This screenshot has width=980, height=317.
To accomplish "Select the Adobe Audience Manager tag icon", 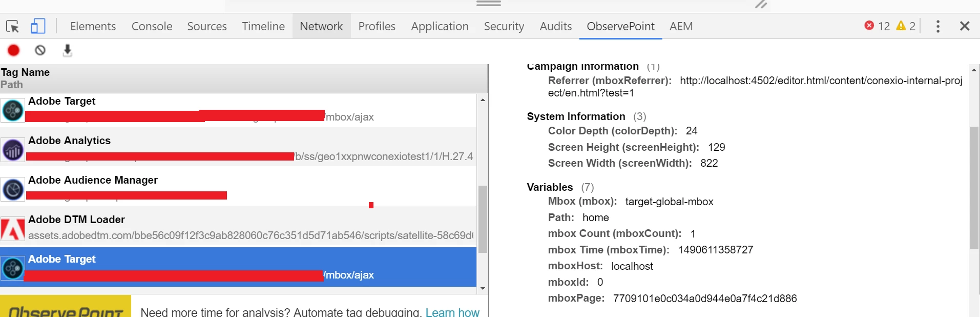I will (13, 190).
